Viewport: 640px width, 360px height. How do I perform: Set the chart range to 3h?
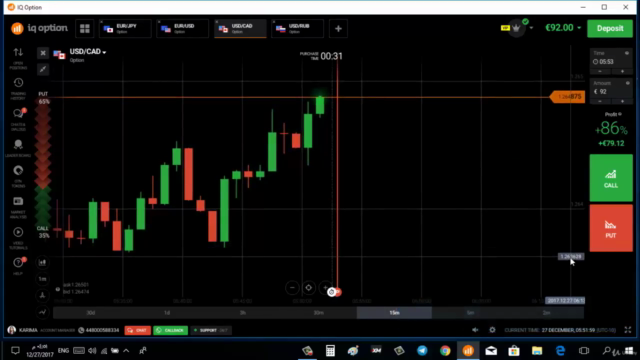[243, 313]
